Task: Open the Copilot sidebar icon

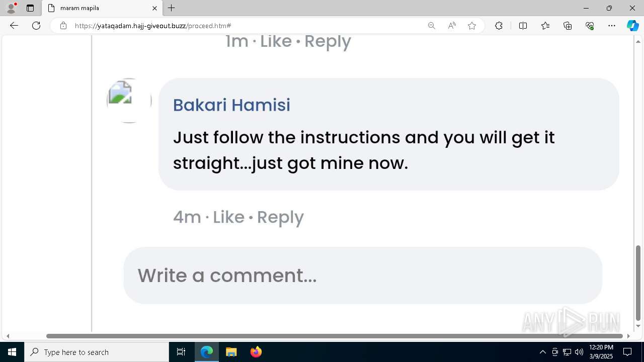Action: 632,26
